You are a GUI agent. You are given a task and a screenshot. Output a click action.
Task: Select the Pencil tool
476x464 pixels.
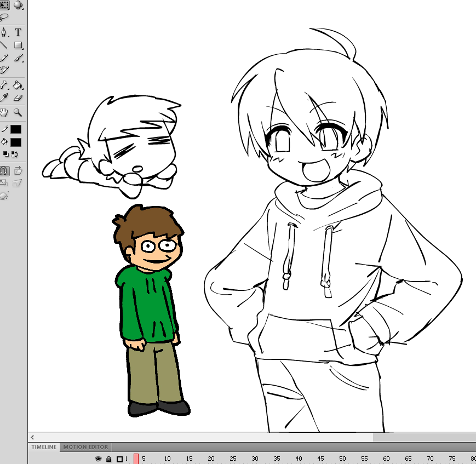click(4, 58)
